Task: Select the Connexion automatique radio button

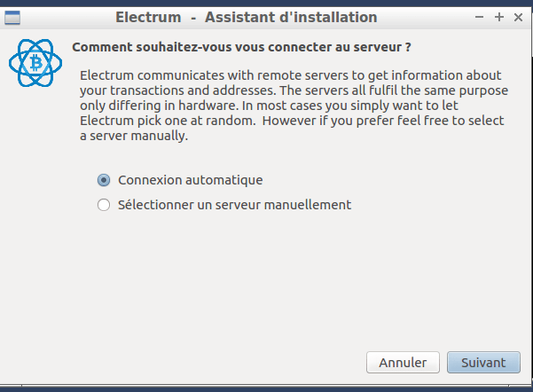Action: [x=104, y=180]
